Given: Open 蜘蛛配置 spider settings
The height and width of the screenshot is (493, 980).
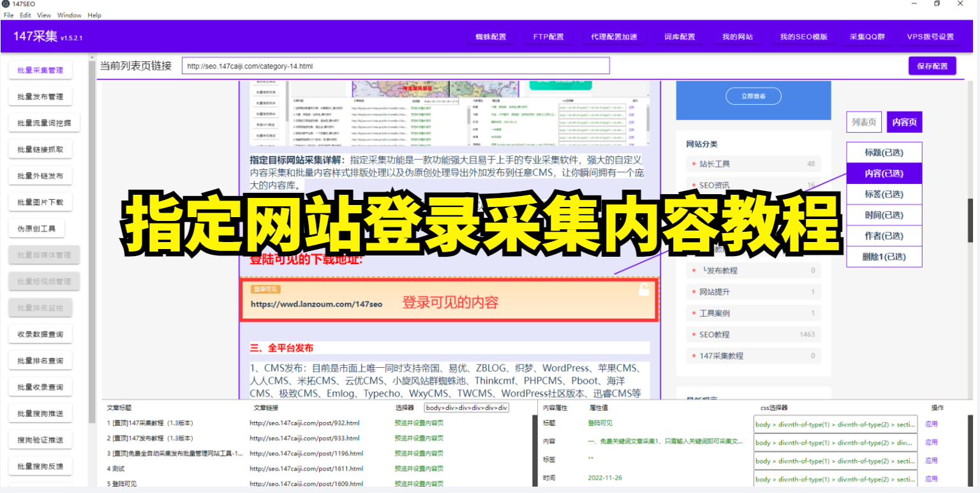Looking at the screenshot, I should tap(491, 36).
